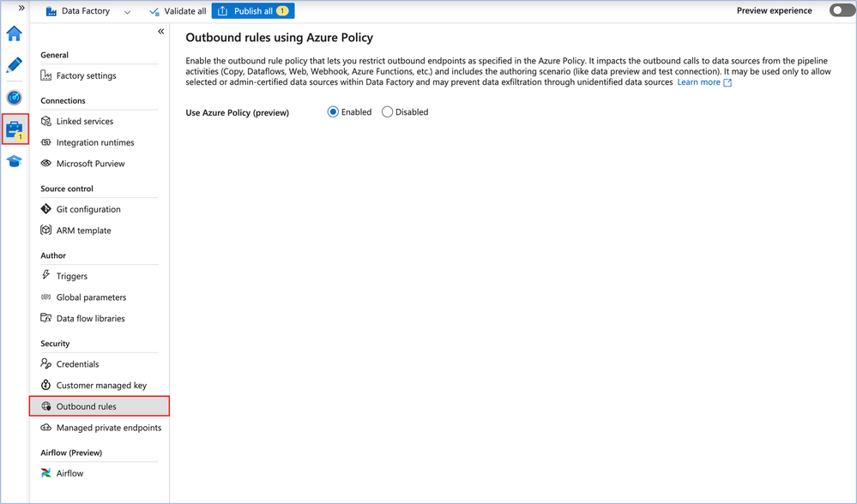The height and width of the screenshot is (504, 857).
Task: Click the Use Azure Policy (preview) label
Action: (x=238, y=112)
